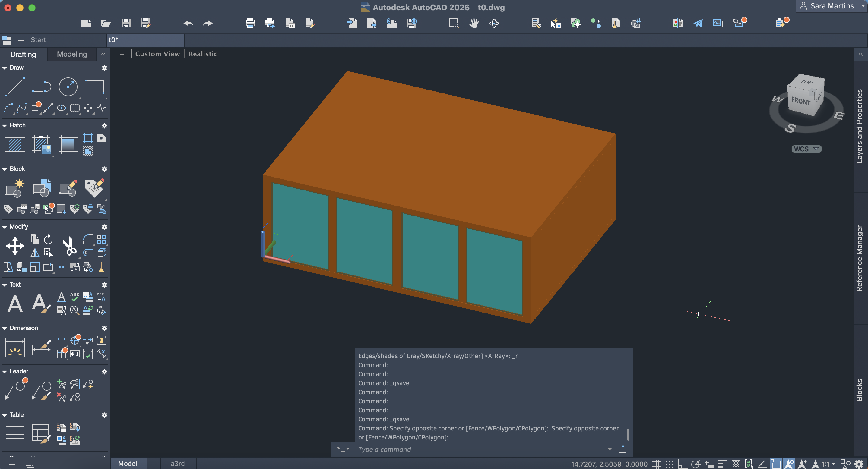Screen dimensions: 868x469
Task: Click the Plot printer icon
Action: [250, 23]
